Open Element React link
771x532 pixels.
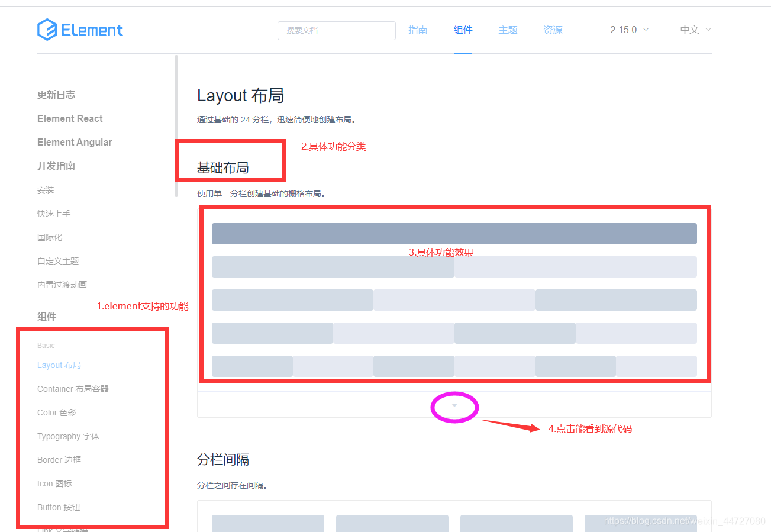(x=70, y=118)
